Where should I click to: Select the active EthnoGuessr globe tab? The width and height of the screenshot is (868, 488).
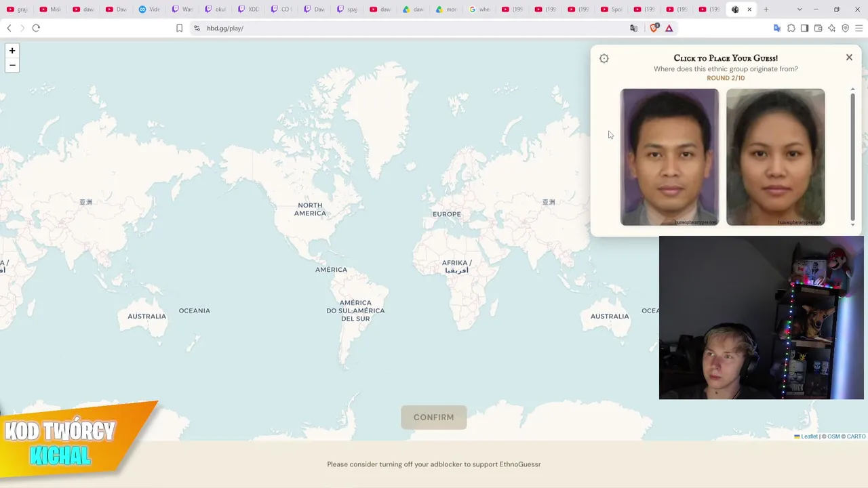[x=736, y=9]
